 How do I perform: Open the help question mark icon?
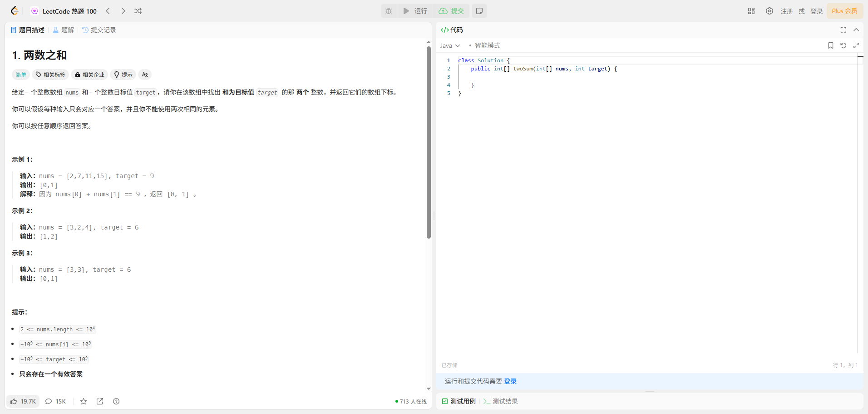[116, 401]
